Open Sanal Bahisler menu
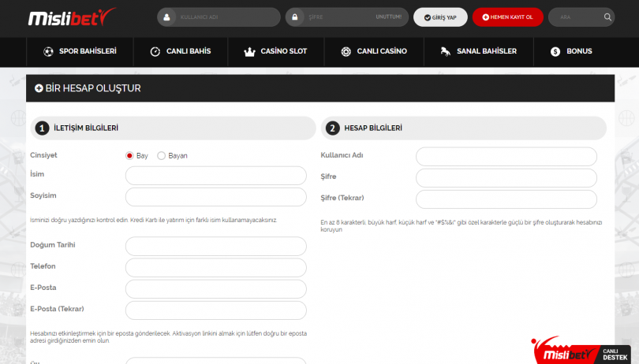Image resolution: width=639 pixels, height=364 pixels. (x=479, y=52)
